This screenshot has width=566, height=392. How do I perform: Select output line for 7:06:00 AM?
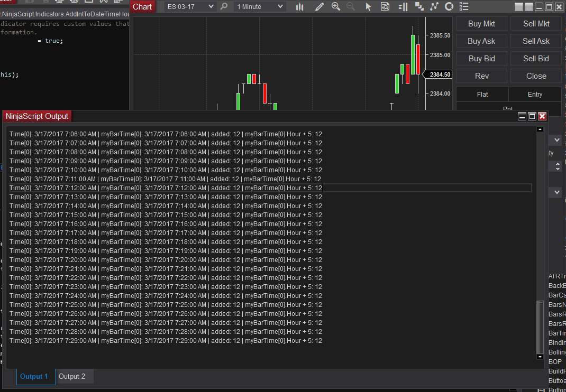[166, 134]
